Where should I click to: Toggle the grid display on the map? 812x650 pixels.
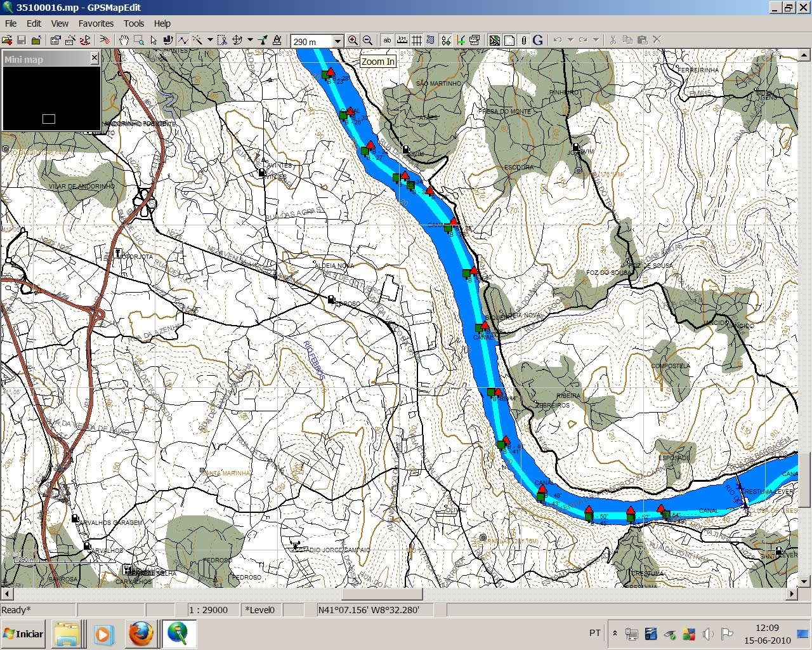pyautogui.click(x=416, y=40)
